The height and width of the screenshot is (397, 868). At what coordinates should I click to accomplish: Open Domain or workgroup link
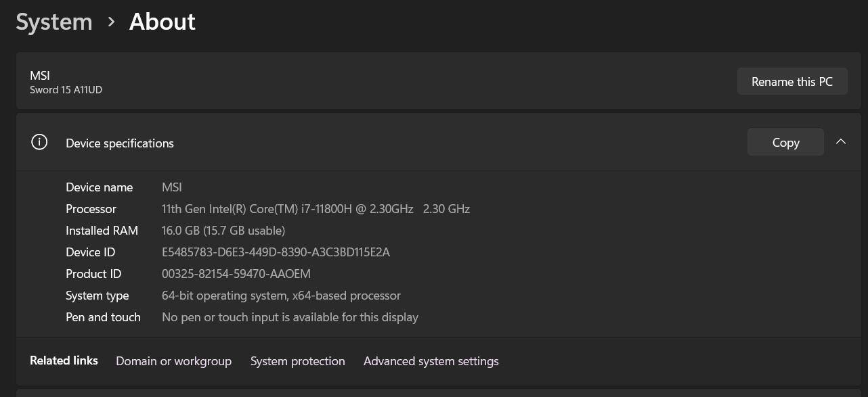point(173,361)
